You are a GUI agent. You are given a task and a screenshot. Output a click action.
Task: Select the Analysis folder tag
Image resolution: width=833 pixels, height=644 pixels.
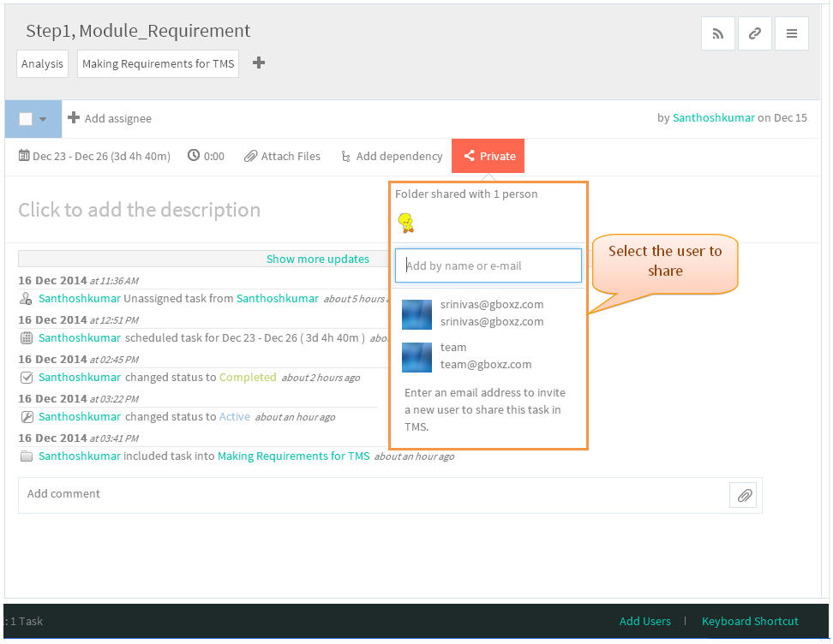43,63
